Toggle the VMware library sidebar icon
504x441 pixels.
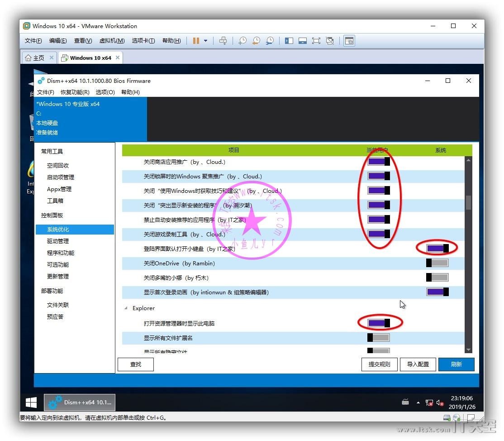(289, 41)
